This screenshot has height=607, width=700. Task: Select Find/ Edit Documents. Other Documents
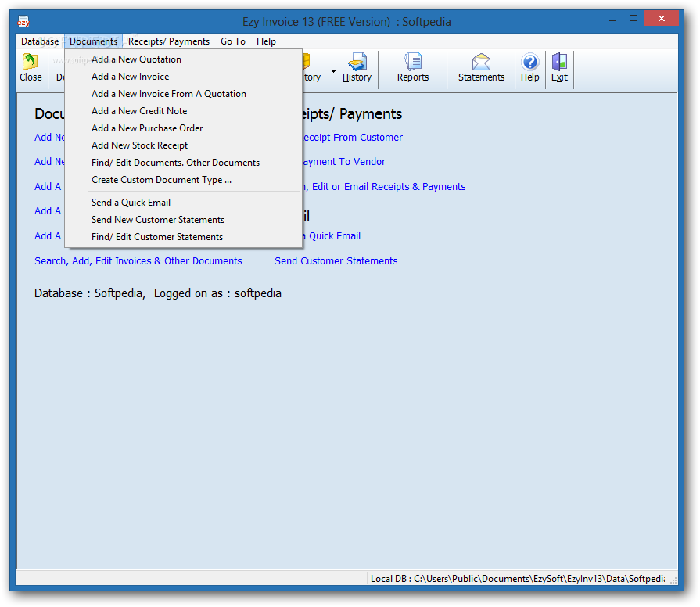184,163
